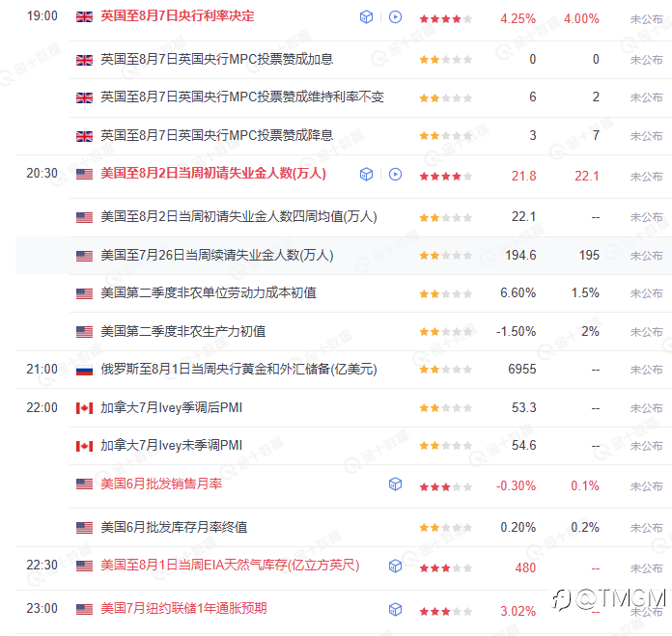This screenshot has width=672, height=636.
Task: Open 美国7月纽约联储1年通胀预期 event
Action: (183, 608)
